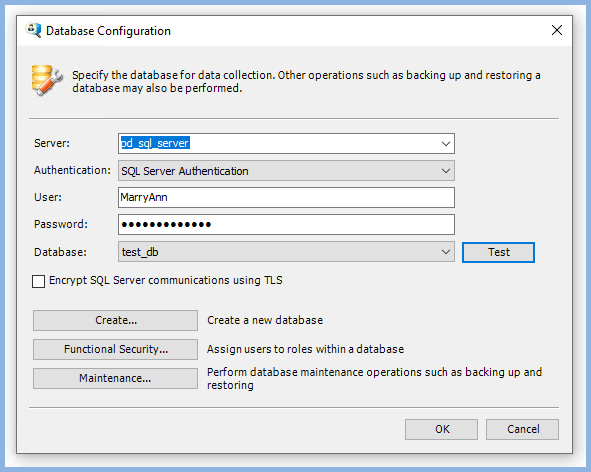Focus the User field containing MarryAnn
Image resolution: width=591 pixels, height=472 pixels.
[286, 198]
